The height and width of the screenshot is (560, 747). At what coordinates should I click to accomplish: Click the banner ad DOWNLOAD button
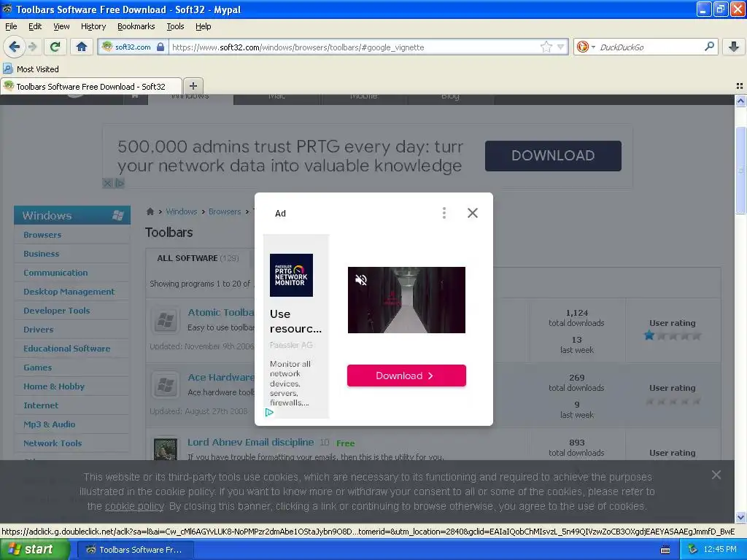point(553,156)
